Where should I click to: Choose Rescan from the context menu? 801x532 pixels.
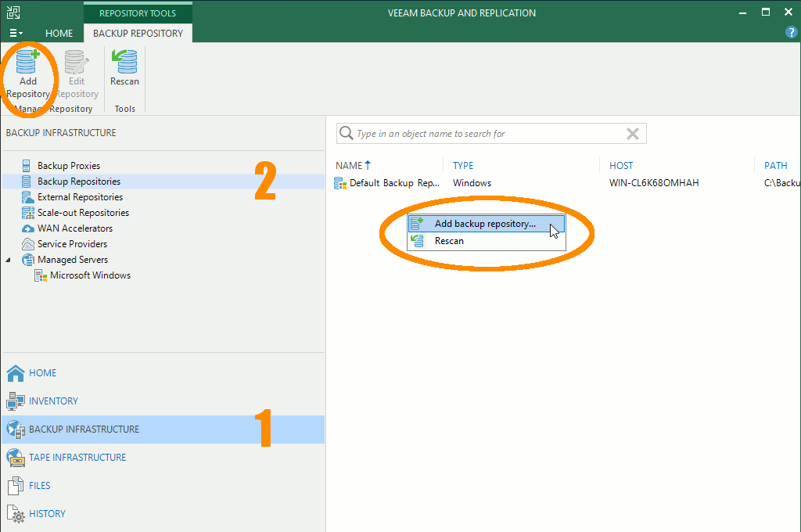pos(449,241)
